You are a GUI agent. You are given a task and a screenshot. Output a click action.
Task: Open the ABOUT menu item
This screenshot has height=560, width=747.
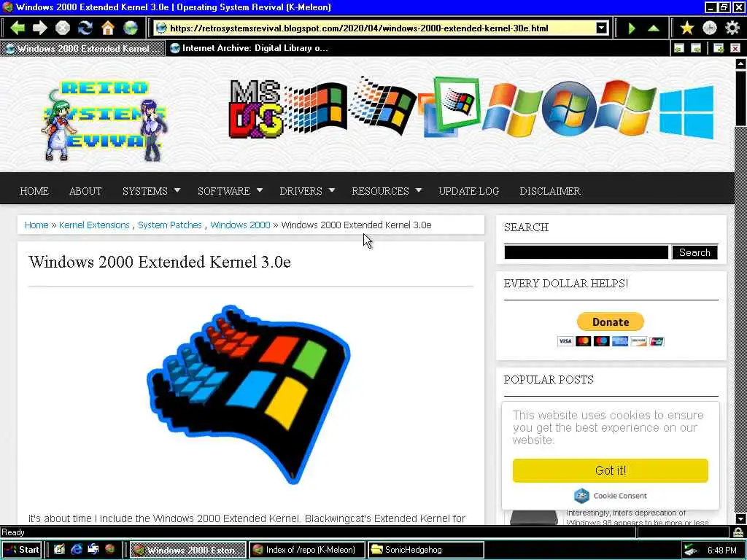pyautogui.click(x=85, y=191)
